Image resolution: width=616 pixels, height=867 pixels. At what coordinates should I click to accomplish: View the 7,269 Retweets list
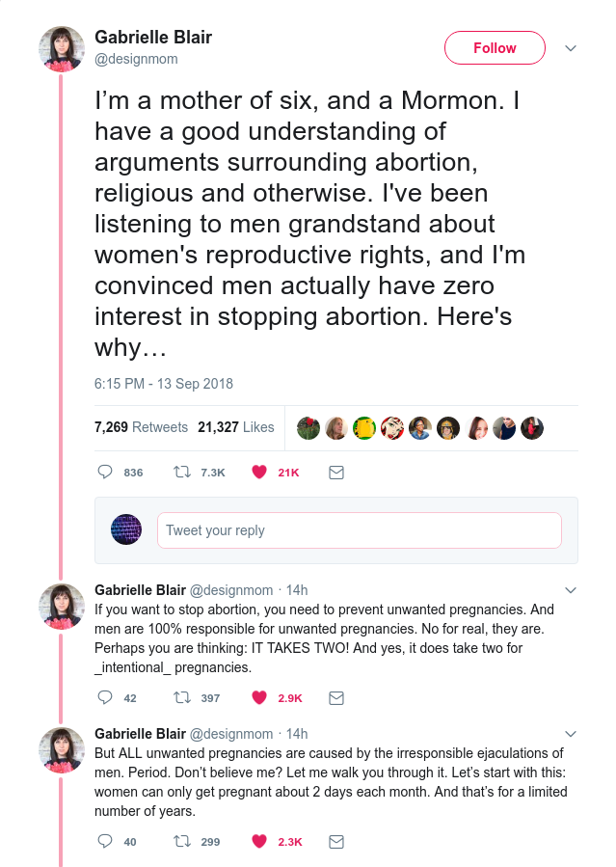click(x=141, y=427)
